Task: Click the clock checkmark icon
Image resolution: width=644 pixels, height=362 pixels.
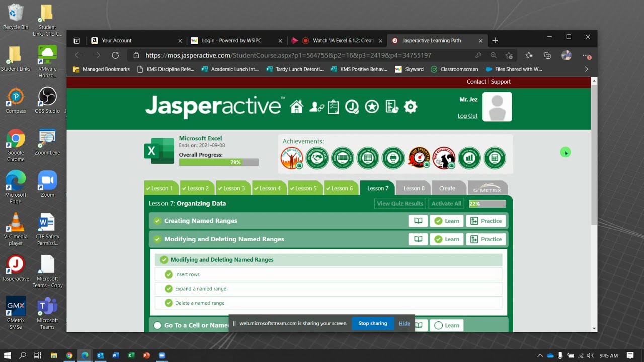Action: click(x=352, y=107)
